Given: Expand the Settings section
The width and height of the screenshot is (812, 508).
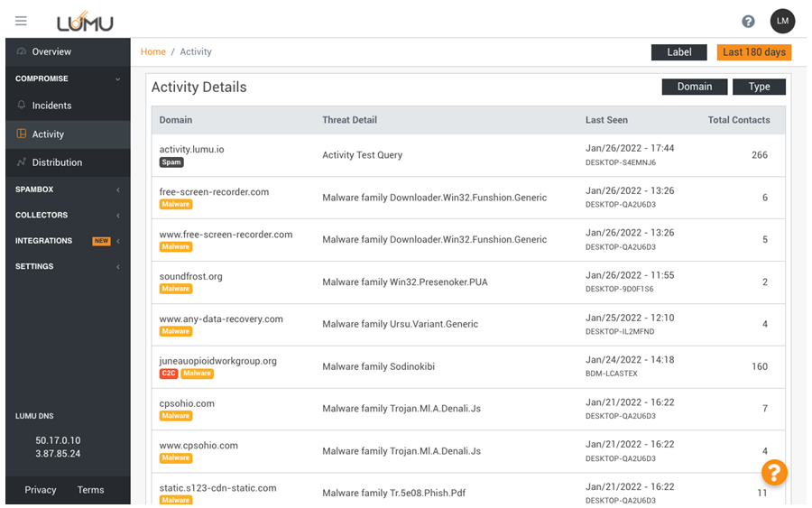Looking at the screenshot, I should (117, 267).
